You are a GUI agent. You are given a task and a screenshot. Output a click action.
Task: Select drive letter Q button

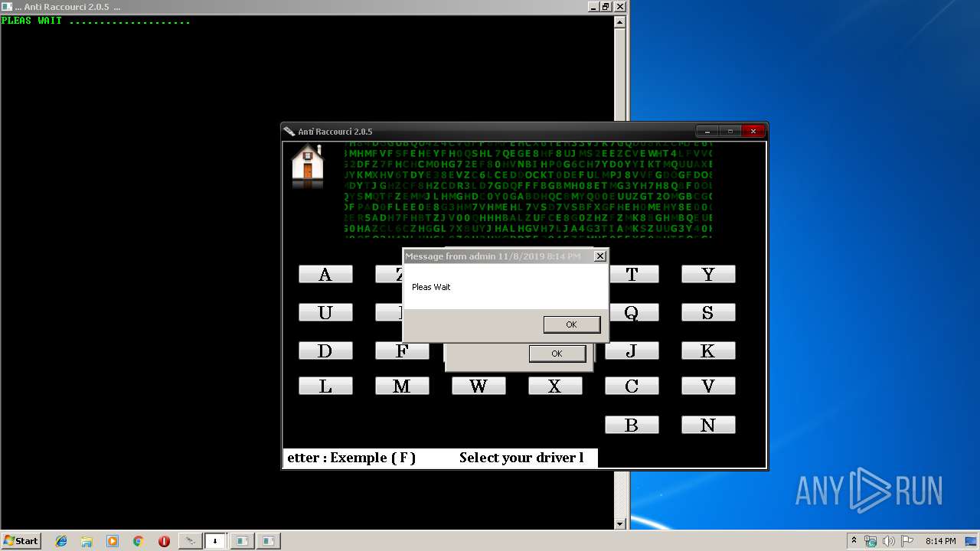tap(634, 312)
